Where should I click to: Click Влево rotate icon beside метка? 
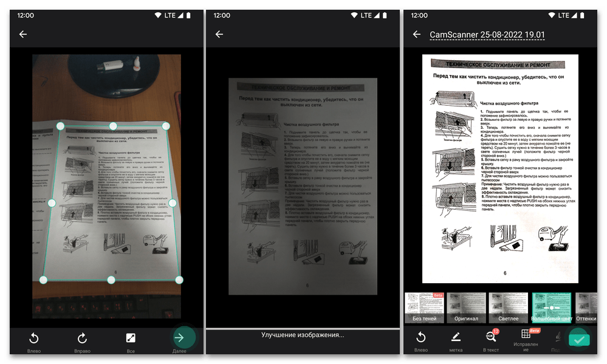(x=420, y=338)
